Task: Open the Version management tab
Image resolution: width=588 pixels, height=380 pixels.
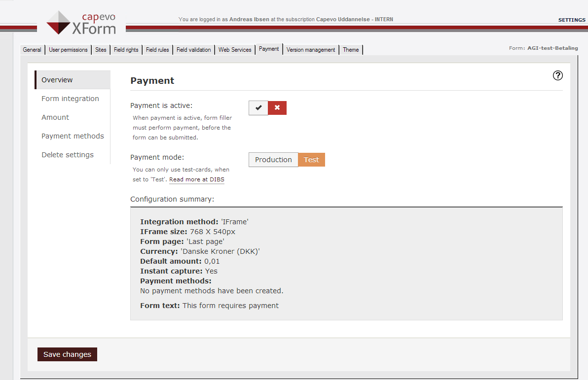Action: [x=311, y=50]
